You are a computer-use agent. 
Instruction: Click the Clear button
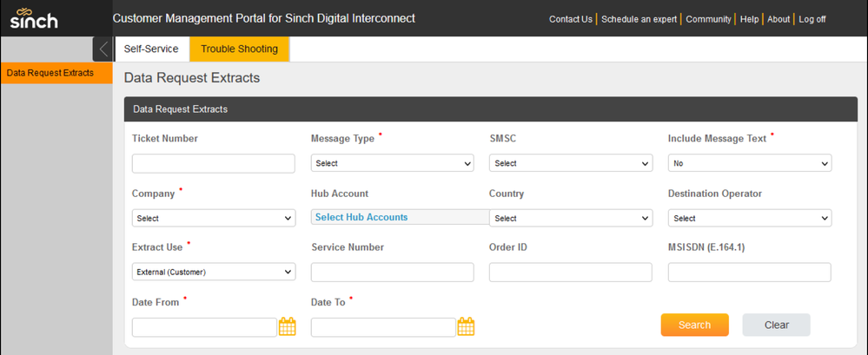point(776,325)
